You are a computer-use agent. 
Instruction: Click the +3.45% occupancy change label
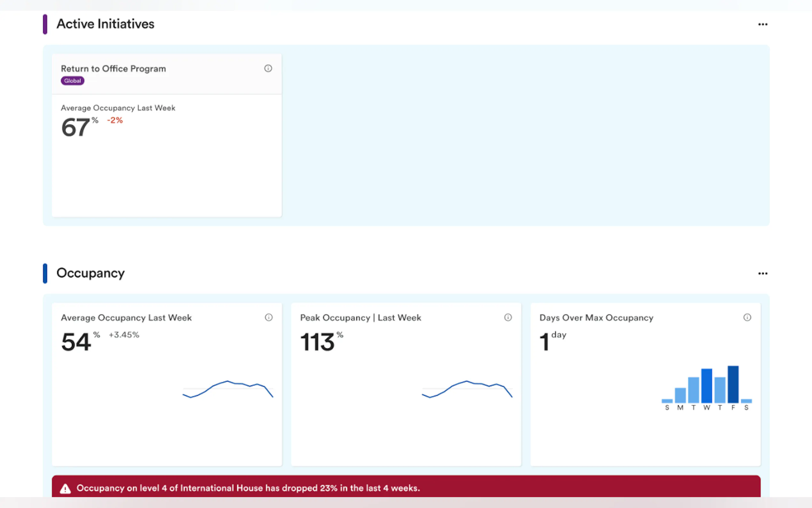124,335
